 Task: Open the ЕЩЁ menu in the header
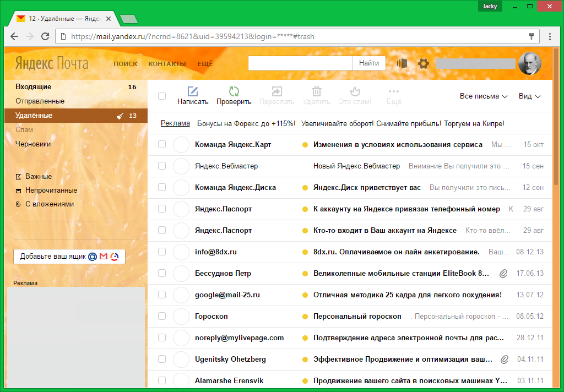point(205,64)
